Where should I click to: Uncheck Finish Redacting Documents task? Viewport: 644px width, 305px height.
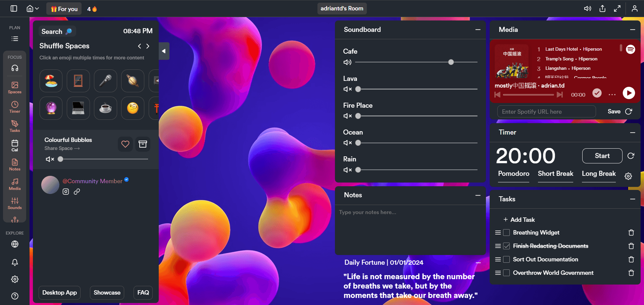(x=506, y=246)
